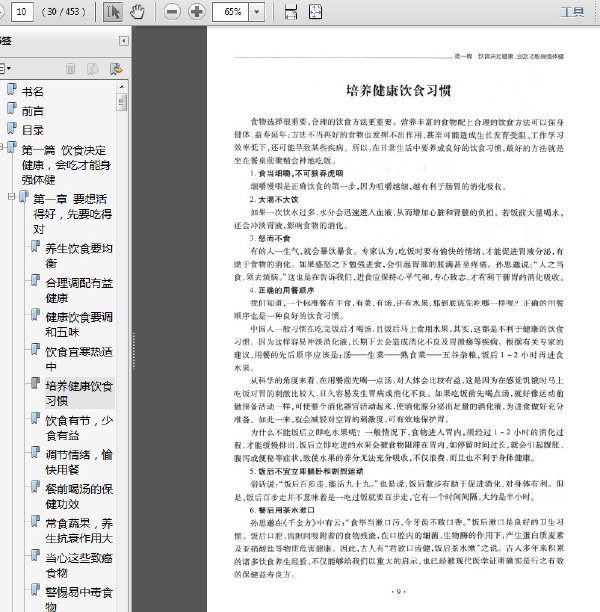Click heading 6. 餐后用茶水漱口
Screen dimensions: 600x612
(282, 510)
